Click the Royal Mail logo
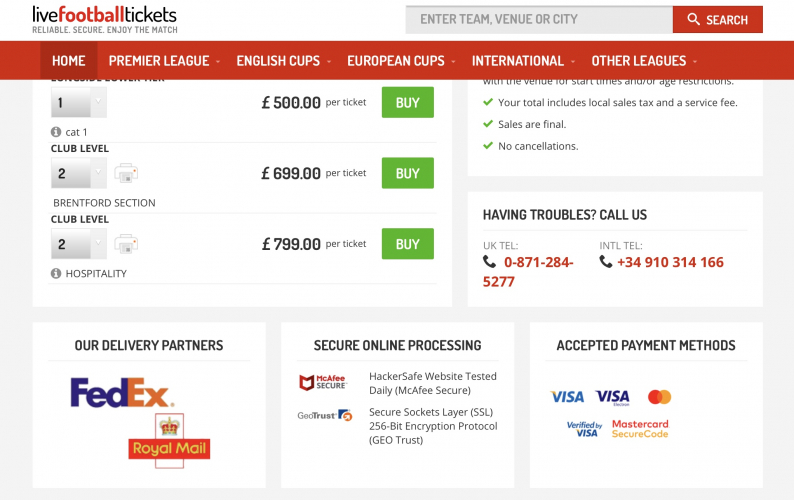The width and height of the screenshot is (794, 500). click(170, 441)
